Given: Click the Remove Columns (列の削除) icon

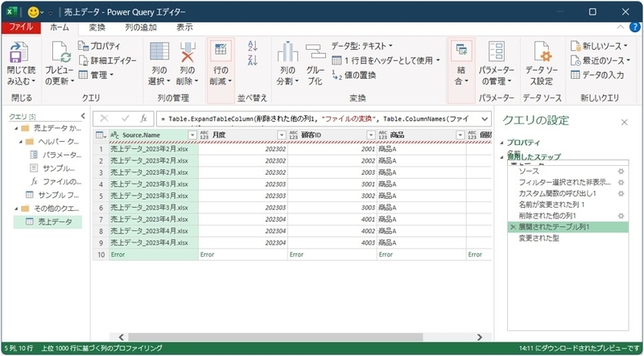Looking at the screenshot, I should click(188, 52).
